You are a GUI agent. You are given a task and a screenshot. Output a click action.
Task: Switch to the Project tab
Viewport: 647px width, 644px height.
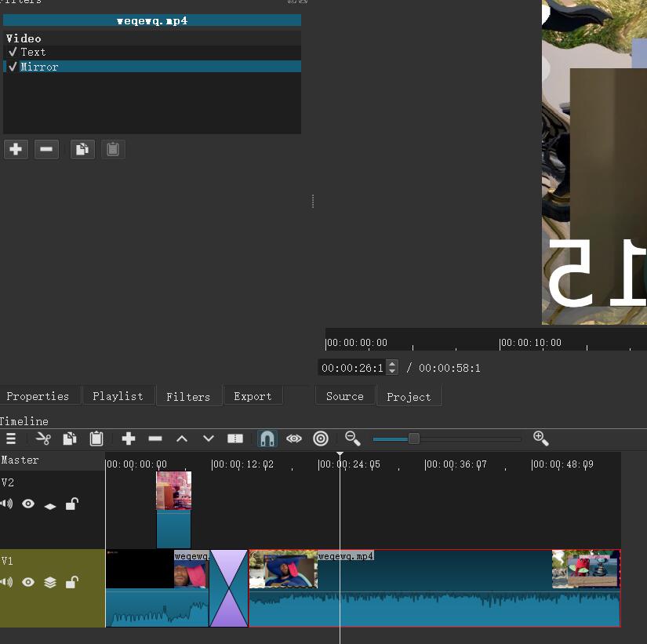[x=409, y=397]
